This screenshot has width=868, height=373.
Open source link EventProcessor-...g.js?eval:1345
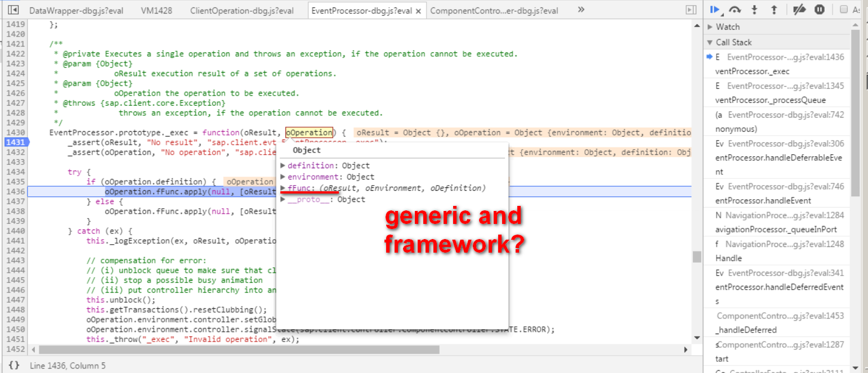coord(786,86)
